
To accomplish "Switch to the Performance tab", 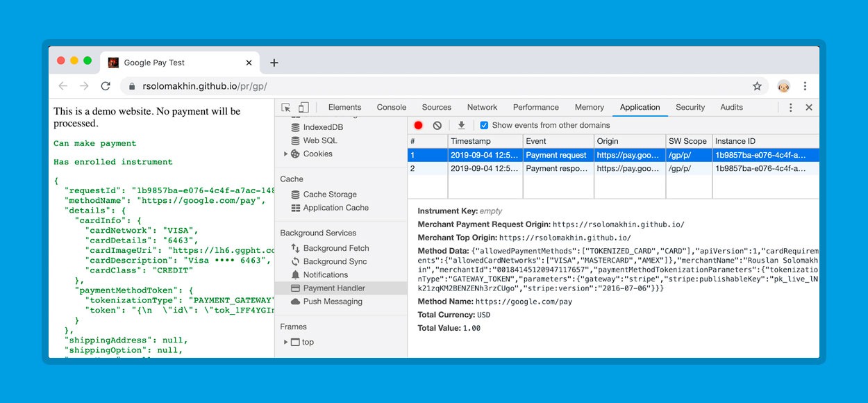I will tap(536, 108).
